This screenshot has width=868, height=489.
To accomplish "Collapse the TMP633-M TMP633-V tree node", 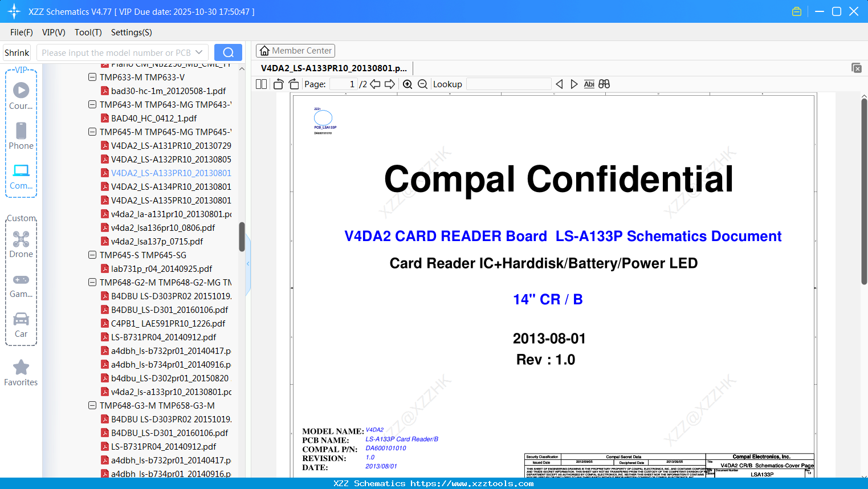I will [x=92, y=77].
